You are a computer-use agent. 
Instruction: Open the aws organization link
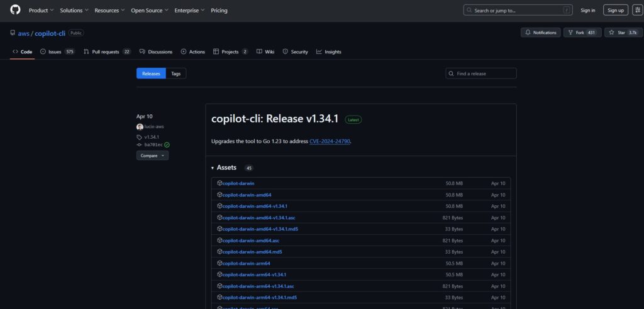(x=23, y=33)
